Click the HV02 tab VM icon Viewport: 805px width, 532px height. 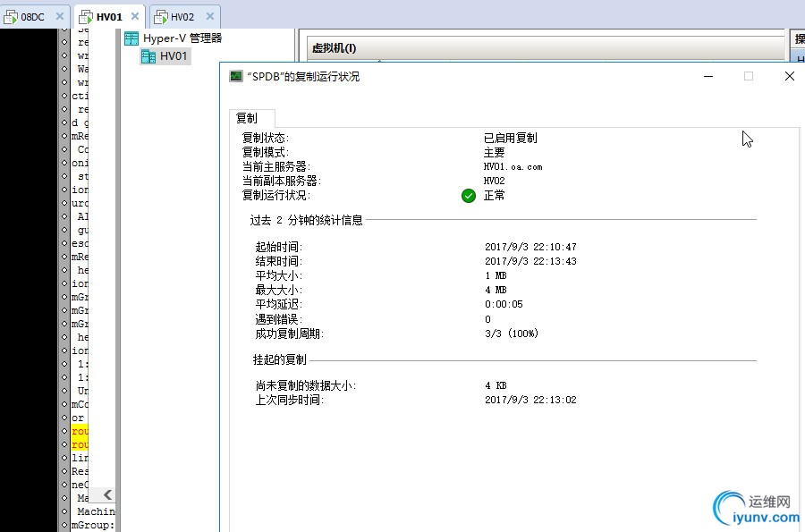(x=161, y=18)
